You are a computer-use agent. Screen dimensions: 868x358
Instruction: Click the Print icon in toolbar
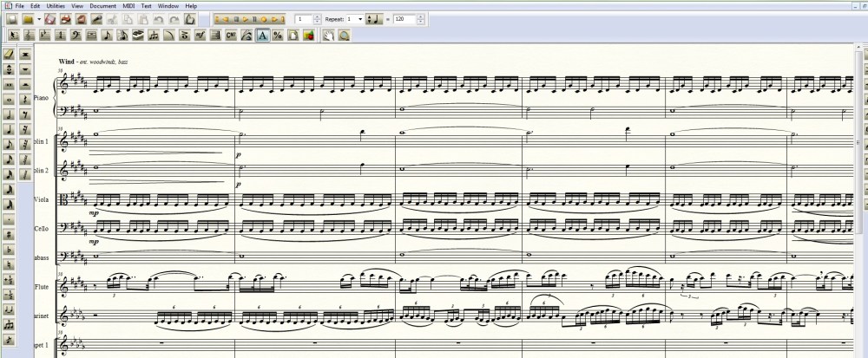tap(65, 18)
